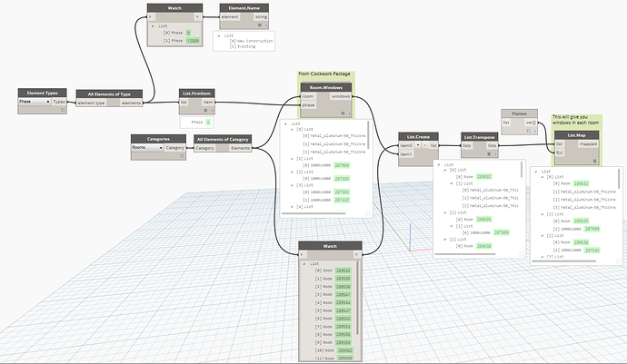The height and width of the screenshot is (364, 627).
Task: Click the 'element type' input port
Action: 92,103
